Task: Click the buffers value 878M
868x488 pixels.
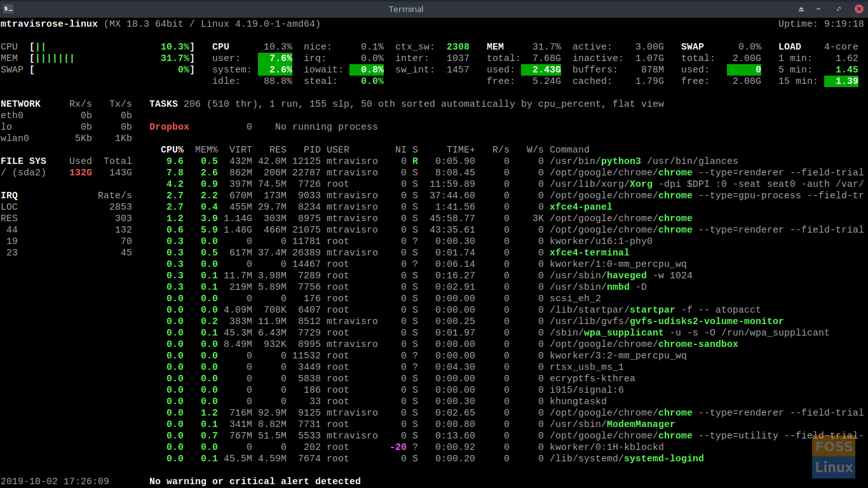Action: (653, 70)
